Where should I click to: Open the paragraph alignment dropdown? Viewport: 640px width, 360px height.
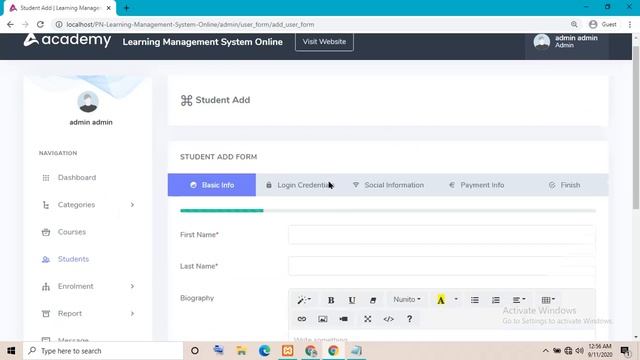coord(519,300)
